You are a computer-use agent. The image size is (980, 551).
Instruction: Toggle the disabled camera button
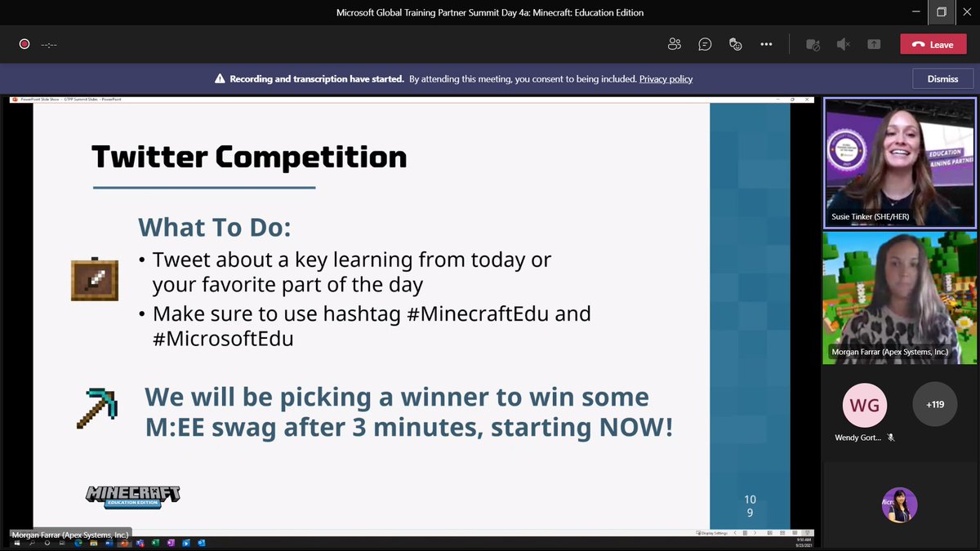(x=813, y=45)
